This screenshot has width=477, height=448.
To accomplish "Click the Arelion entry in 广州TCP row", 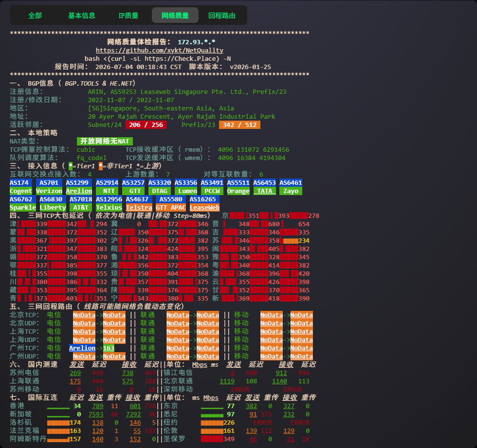I will 82,348.
